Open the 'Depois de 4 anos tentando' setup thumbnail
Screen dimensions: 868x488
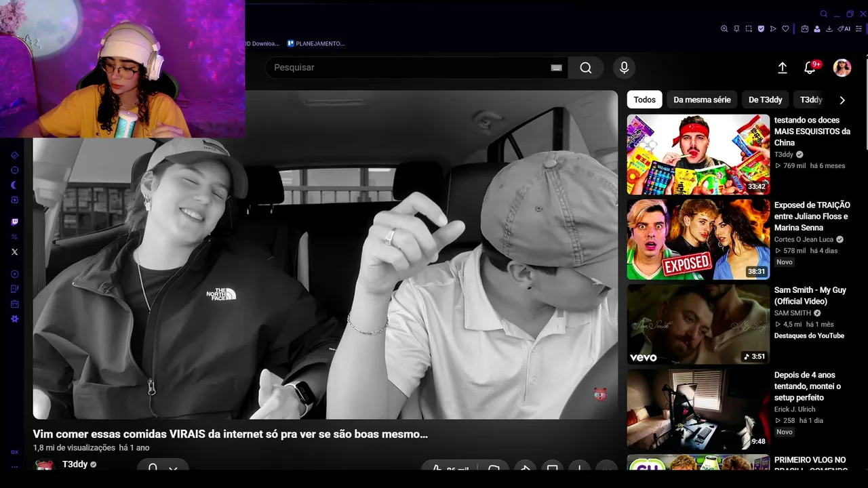[x=698, y=409]
